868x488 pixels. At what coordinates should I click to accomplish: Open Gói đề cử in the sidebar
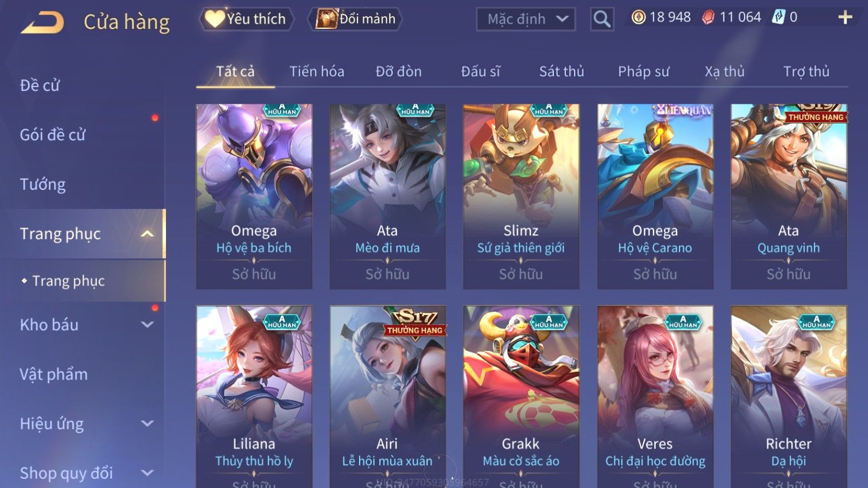(x=52, y=135)
